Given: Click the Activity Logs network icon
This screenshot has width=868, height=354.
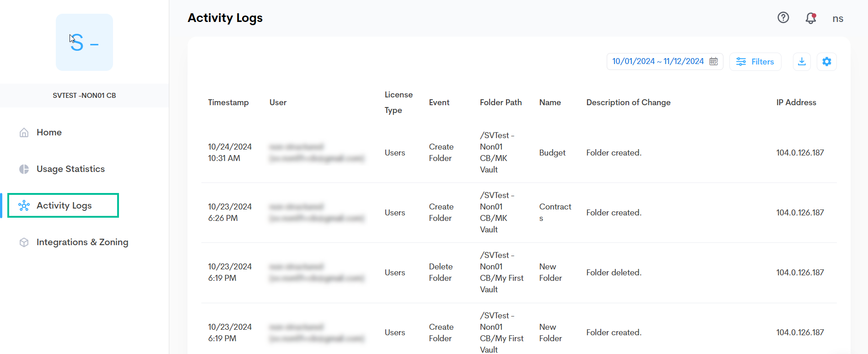Looking at the screenshot, I should 24,206.
